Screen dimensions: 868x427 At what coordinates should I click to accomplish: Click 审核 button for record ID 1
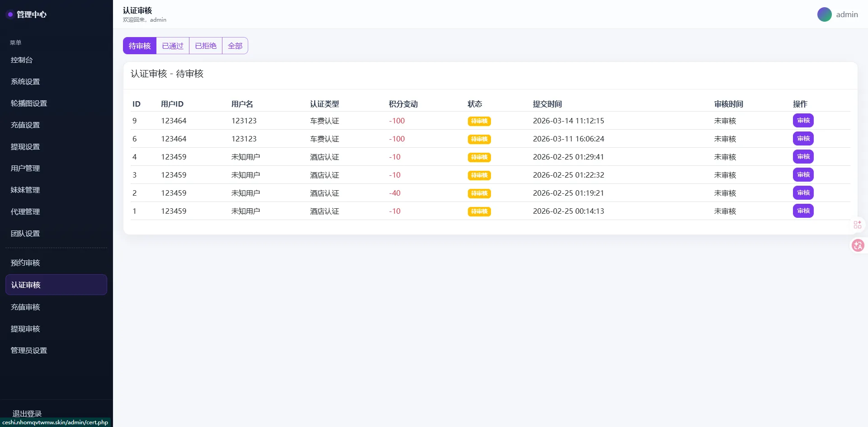click(x=803, y=211)
